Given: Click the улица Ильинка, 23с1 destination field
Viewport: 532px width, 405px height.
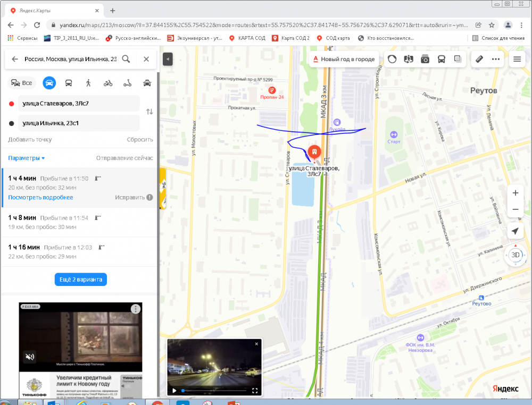Looking at the screenshot, I should pos(79,123).
